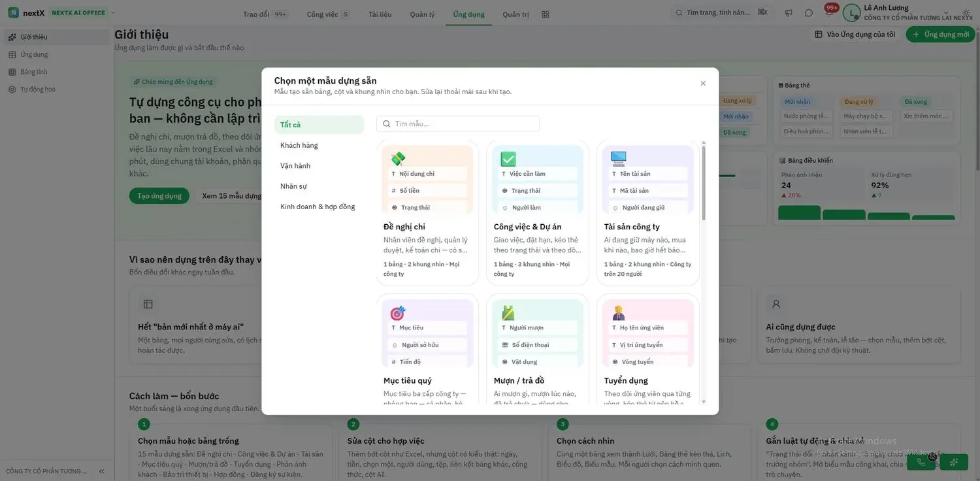The width and height of the screenshot is (980, 481).
Task: Click the 'Vào Ứng dụng của tôi' button
Action: pos(855,34)
